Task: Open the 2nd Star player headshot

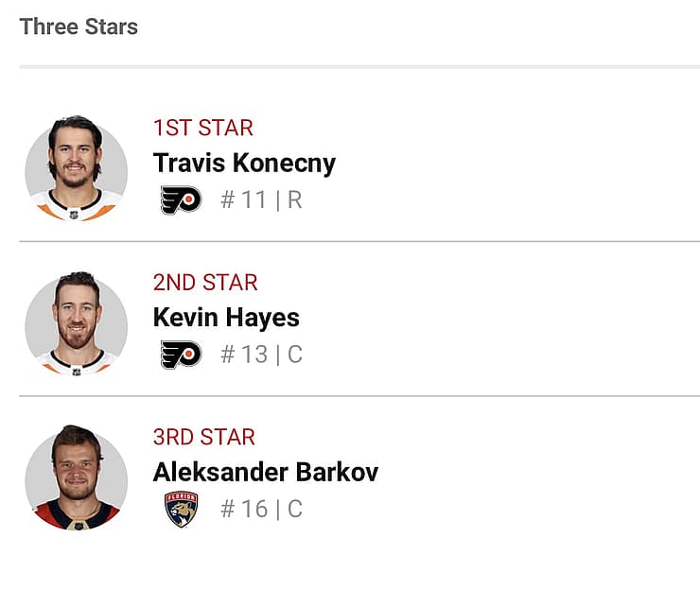Action: click(76, 323)
